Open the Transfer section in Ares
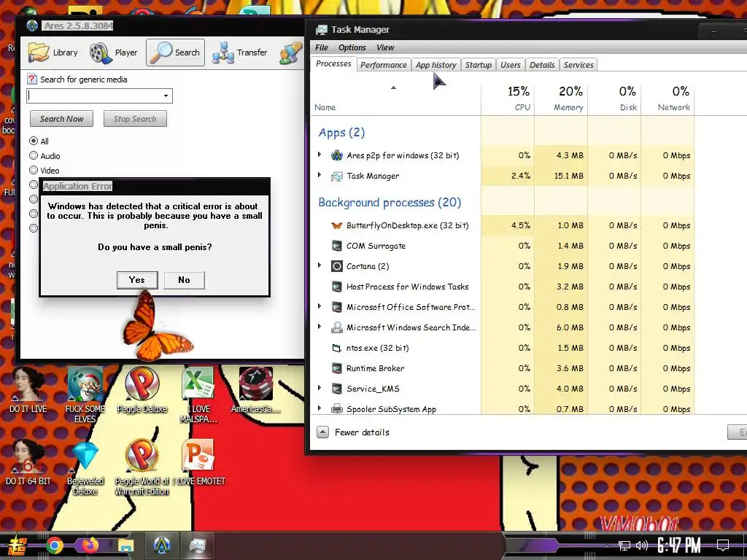The height and width of the screenshot is (560, 747). 239,52
